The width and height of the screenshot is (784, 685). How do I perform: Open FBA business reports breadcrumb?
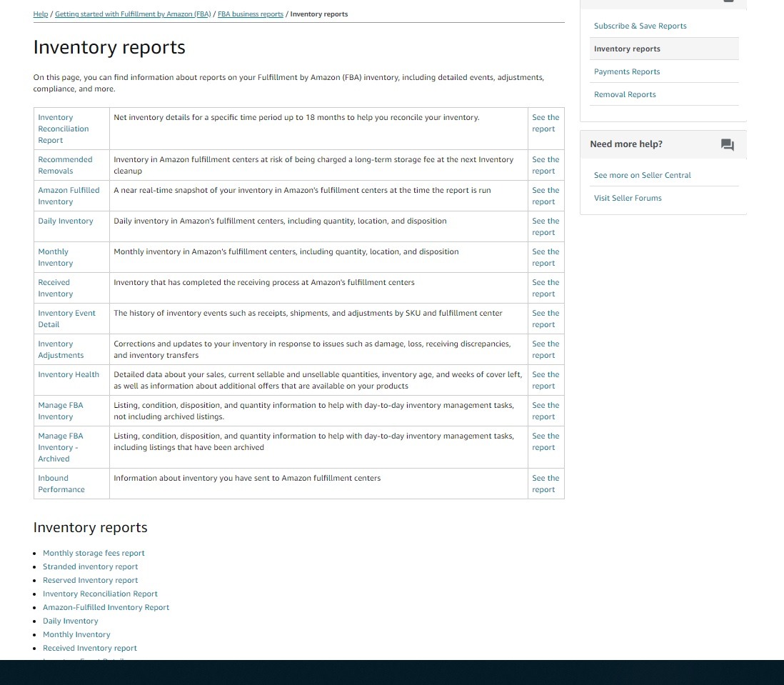(251, 14)
